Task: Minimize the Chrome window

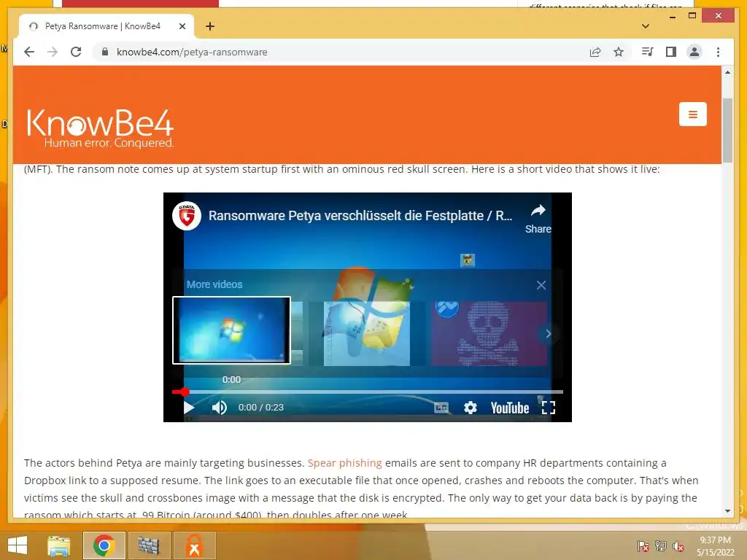Action: (672, 16)
